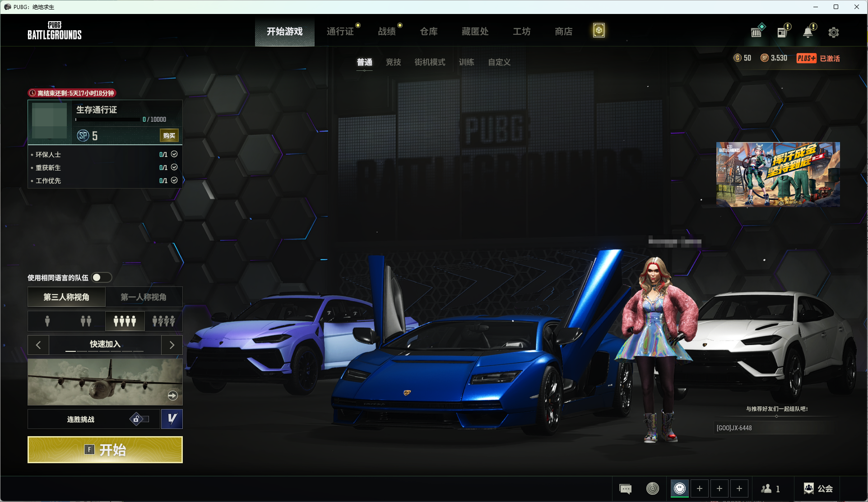The width and height of the screenshot is (868, 502).
Task: Click the survival pass avatar thumbnail
Action: click(50, 120)
